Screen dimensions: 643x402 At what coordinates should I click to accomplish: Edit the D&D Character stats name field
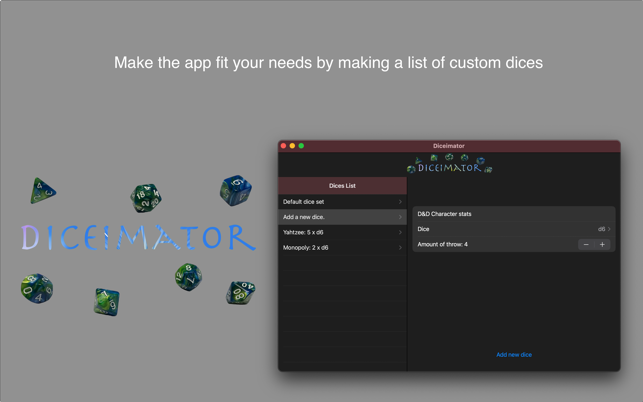[x=514, y=214]
